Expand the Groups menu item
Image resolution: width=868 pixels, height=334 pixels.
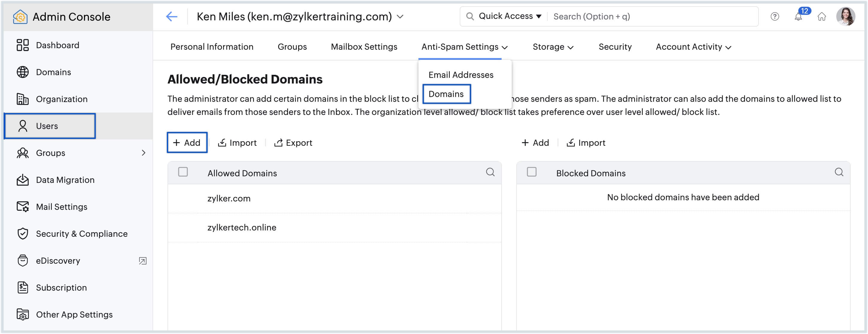[143, 153]
